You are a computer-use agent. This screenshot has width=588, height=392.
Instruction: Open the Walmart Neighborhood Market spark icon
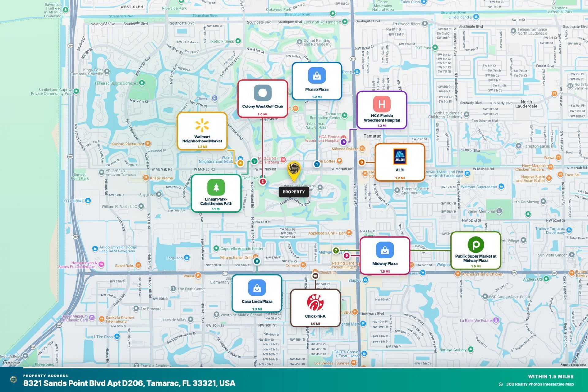[202, 125]
